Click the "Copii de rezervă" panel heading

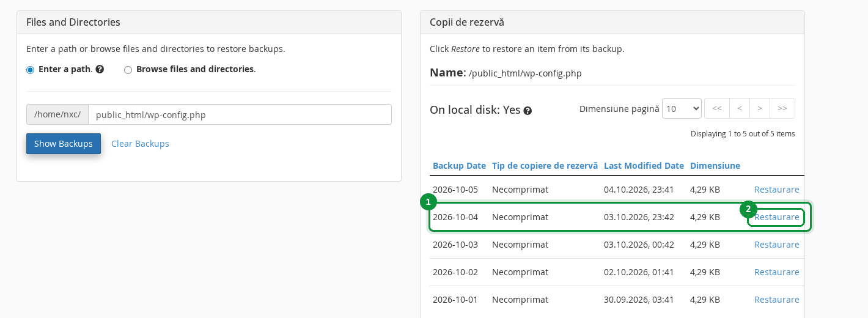click(467, 22)
